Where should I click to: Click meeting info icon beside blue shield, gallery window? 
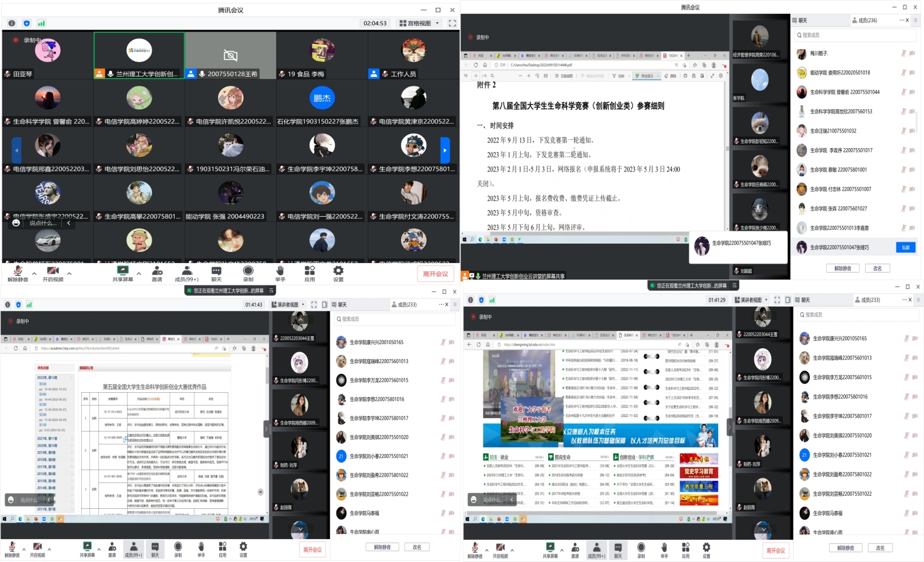click(x=11, y=23)
